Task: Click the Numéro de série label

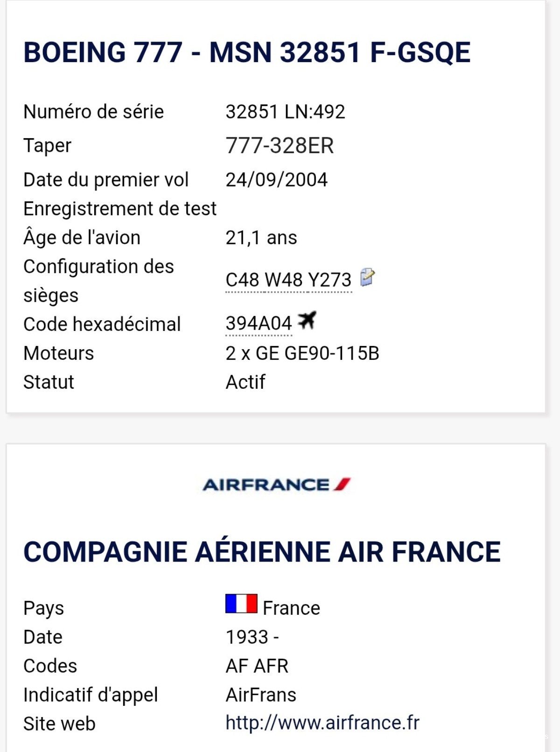Action: tap(93, 112)
